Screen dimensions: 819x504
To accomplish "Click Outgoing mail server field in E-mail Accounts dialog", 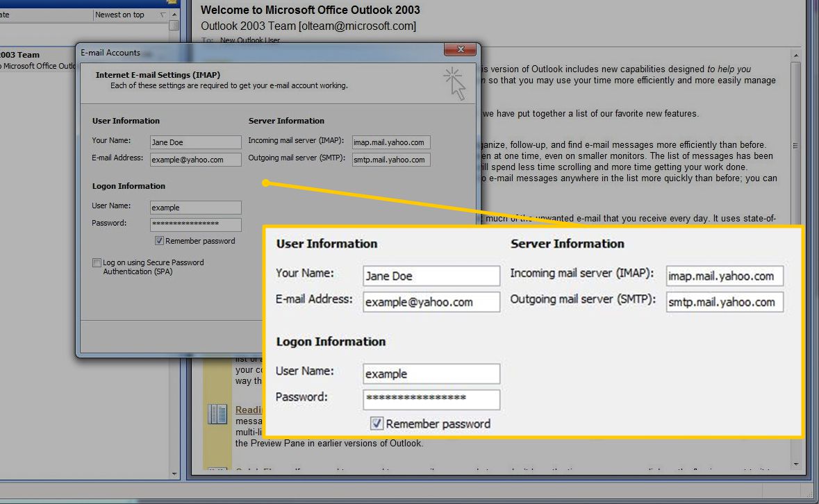I will point(390,160).
